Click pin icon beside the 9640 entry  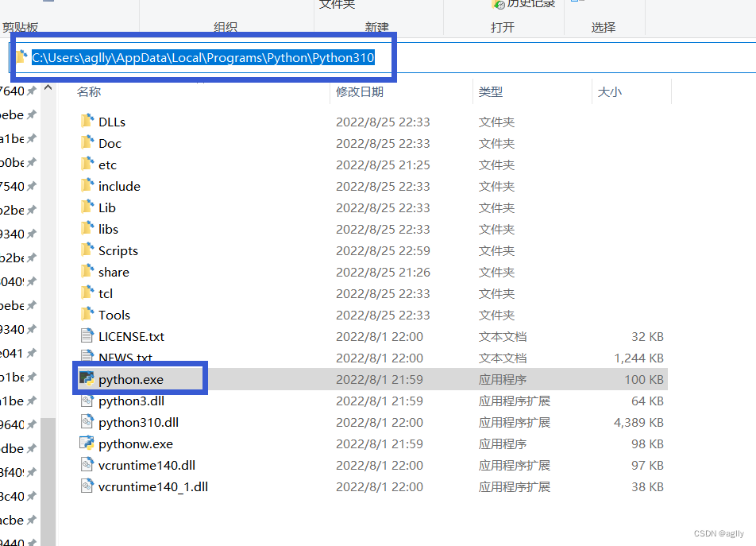(x=32, y=424)
